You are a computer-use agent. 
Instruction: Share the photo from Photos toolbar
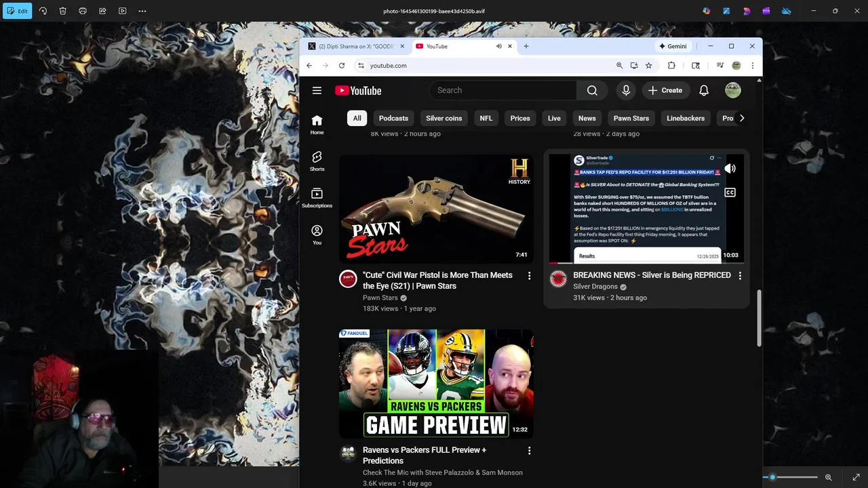[102, 11]
